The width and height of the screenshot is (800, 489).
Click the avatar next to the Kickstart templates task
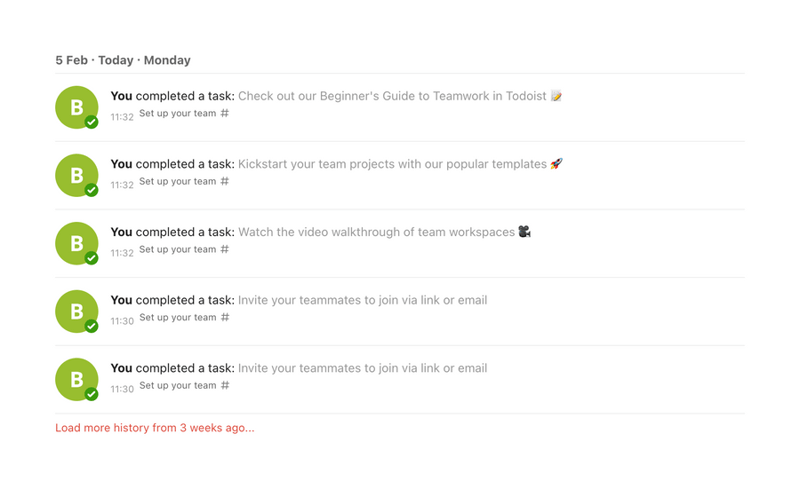[76, 175]
